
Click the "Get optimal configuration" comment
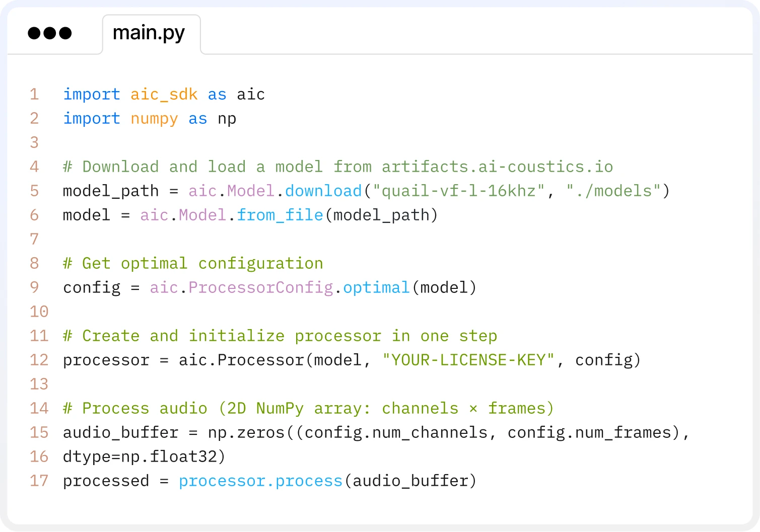point(193,263)
